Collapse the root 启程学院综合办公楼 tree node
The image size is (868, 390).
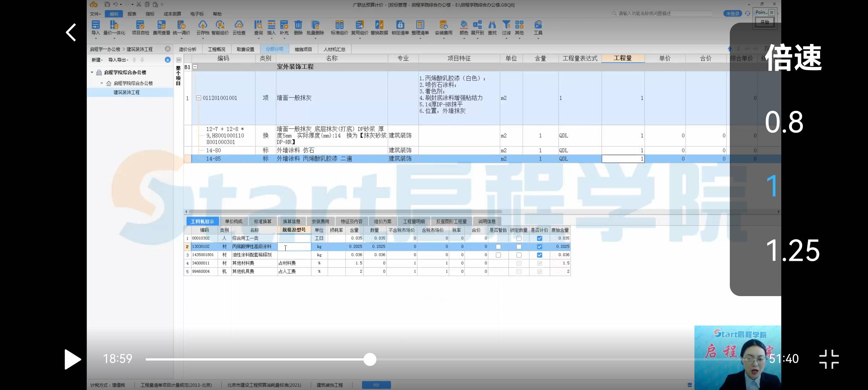click(x=92, y=72)
